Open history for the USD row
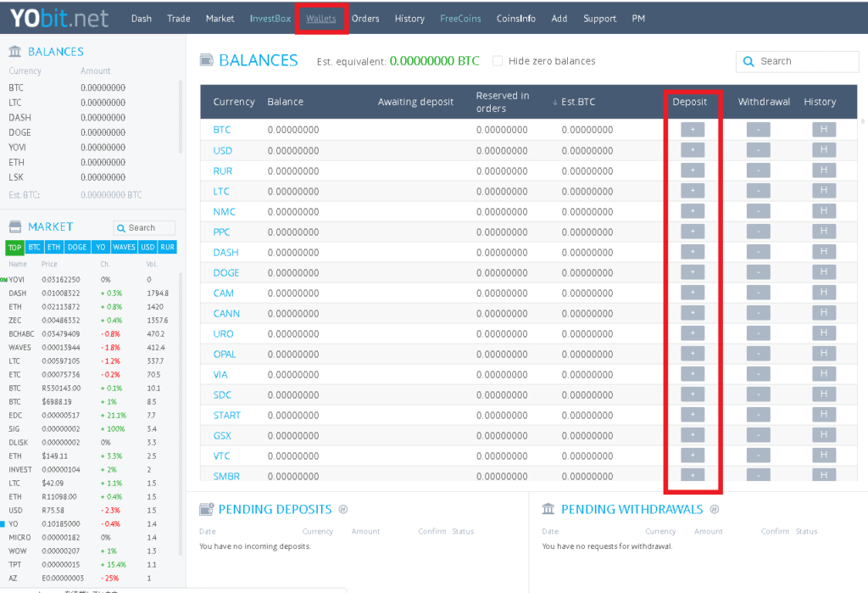Screen dimensions: 868x593 (x=824, y=150)
